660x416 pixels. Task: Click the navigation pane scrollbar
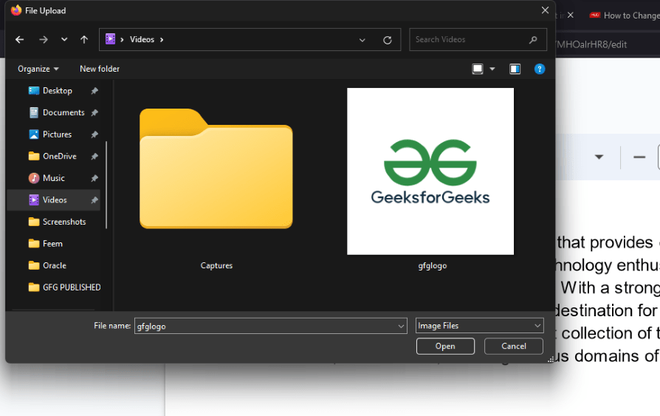click(x=106, y=185)
